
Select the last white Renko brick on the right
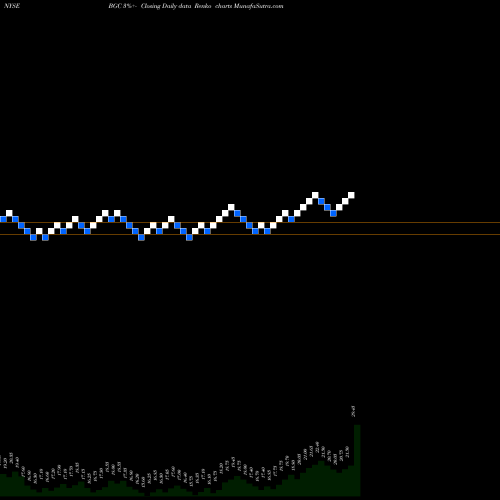(x=351, y=195)
